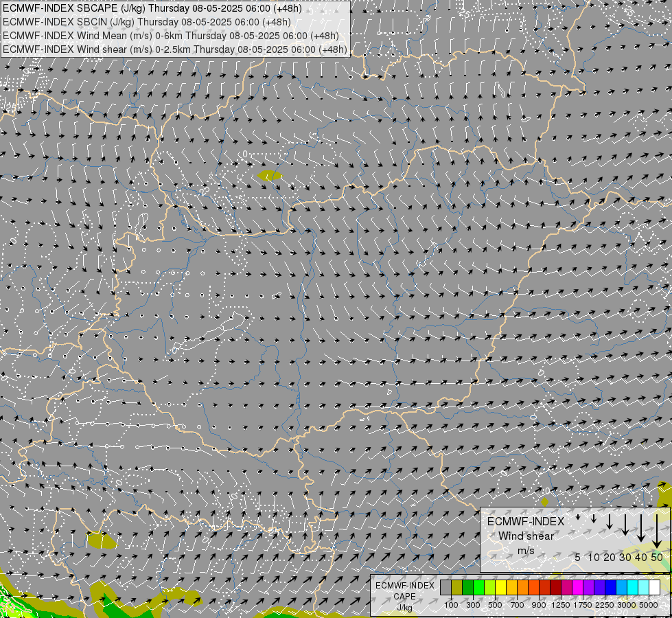
Task: Click the Wind shear legend label
Action: pos(526,536)
